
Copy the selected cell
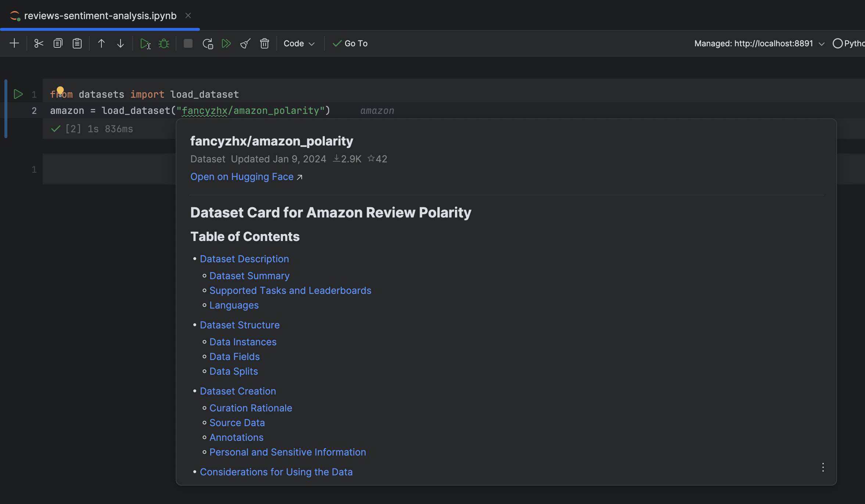(58, 43)
